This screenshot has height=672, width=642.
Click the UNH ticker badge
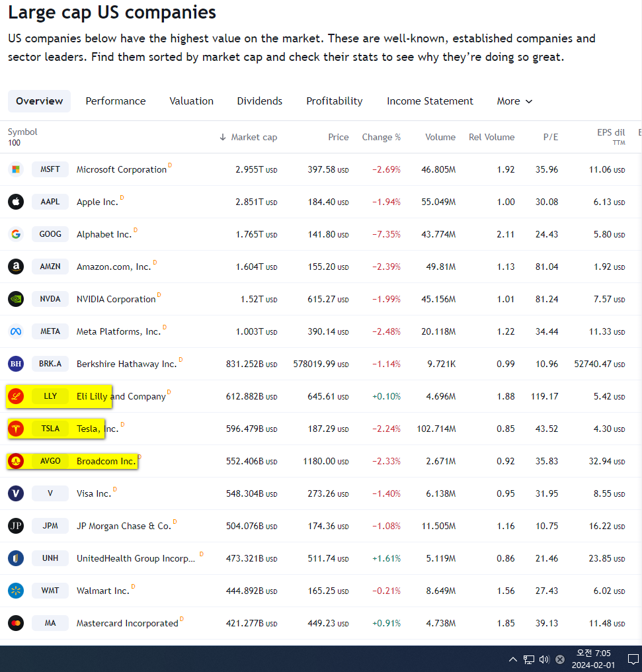(50, 558)
